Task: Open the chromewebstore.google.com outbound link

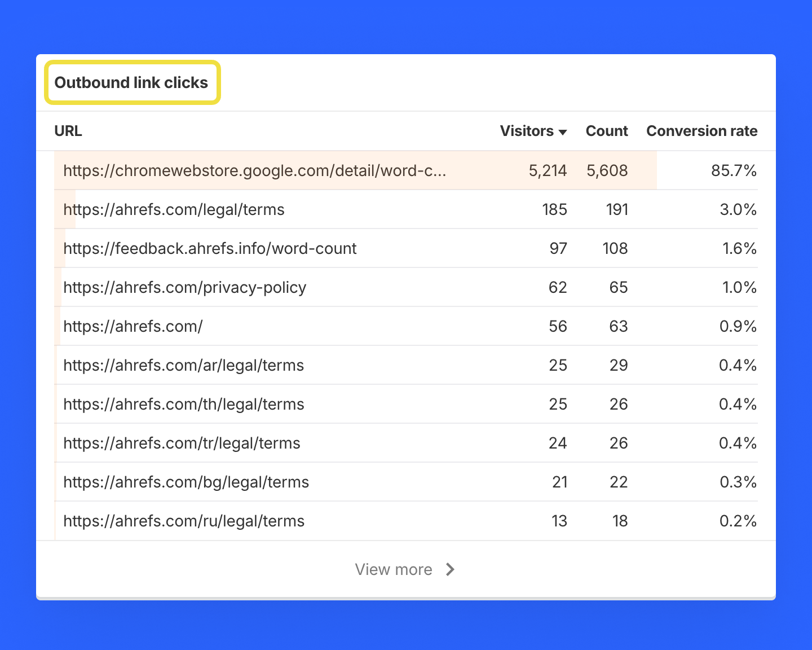Action: tap(255, 170)
